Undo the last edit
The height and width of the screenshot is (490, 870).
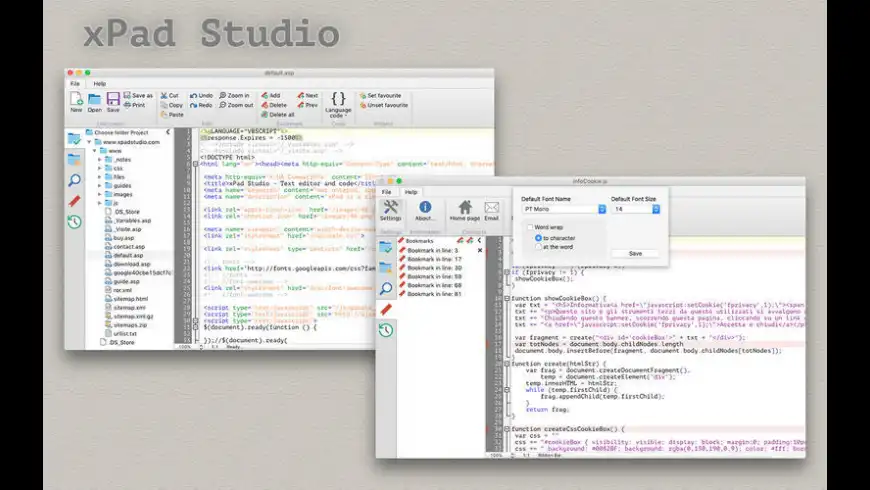point(201,95)
